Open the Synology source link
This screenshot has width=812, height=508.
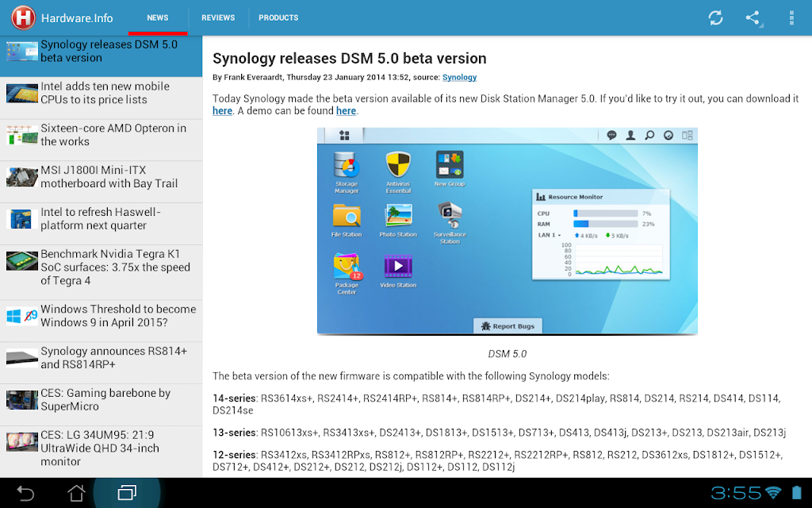[459, 77]
